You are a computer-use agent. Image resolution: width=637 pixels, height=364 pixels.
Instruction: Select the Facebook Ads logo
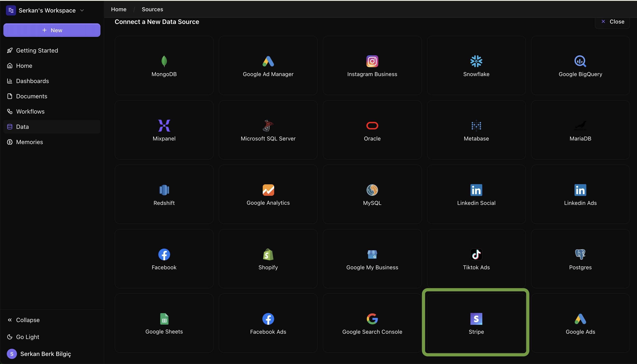coord(268,319)
